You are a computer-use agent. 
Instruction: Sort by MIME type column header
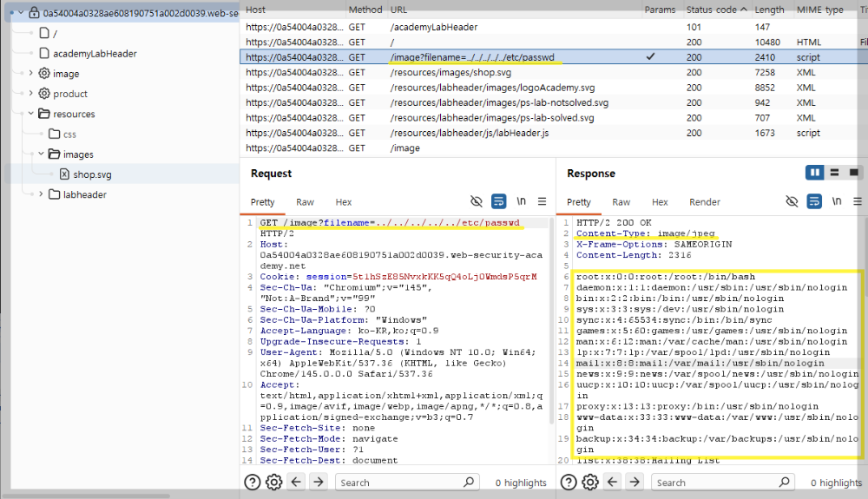tap(820, 10)
